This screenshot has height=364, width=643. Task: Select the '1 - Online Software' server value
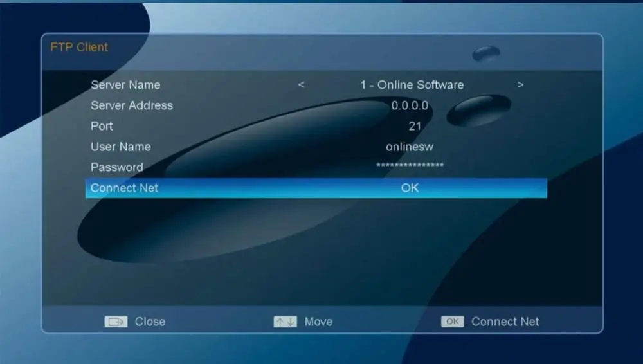[x=412, y=85]
